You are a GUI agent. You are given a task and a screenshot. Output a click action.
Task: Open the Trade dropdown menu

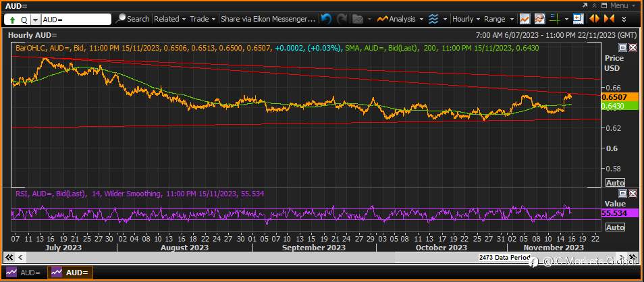pyautogui.click(x=203, y=19)
